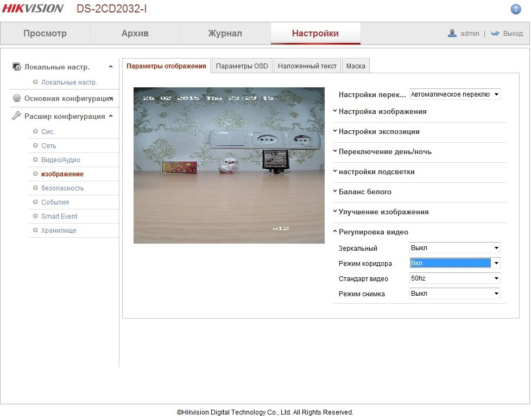Image resolution: width=531 pixels, height=420 pixels.
Task: Open the Режим коридора dropdown
Action: 454,263
